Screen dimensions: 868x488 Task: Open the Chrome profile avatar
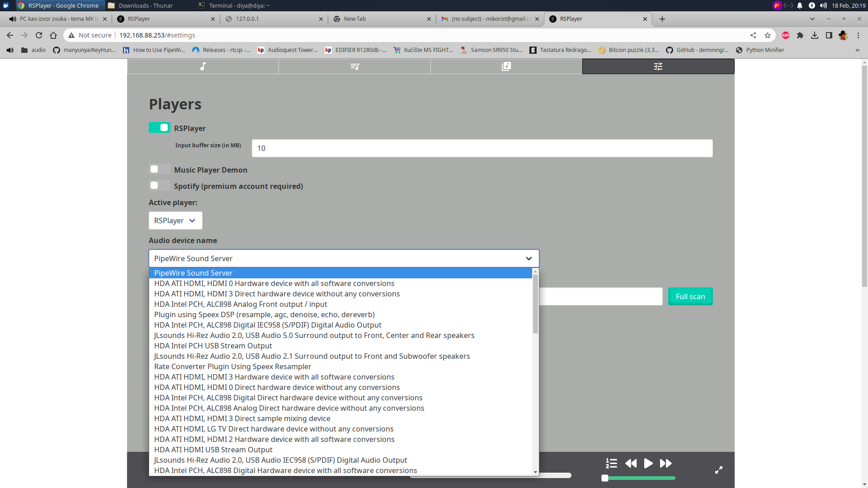coord(844,35)
